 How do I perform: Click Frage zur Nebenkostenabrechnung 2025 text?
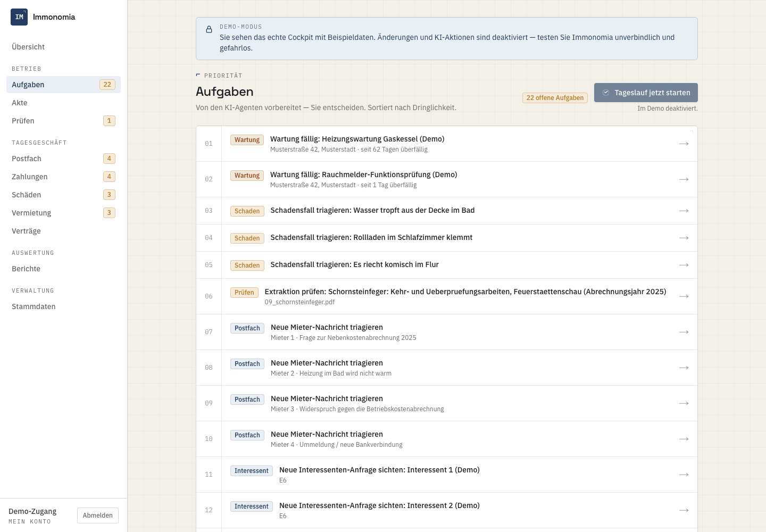pyautogui.click(x=358, y=338)
